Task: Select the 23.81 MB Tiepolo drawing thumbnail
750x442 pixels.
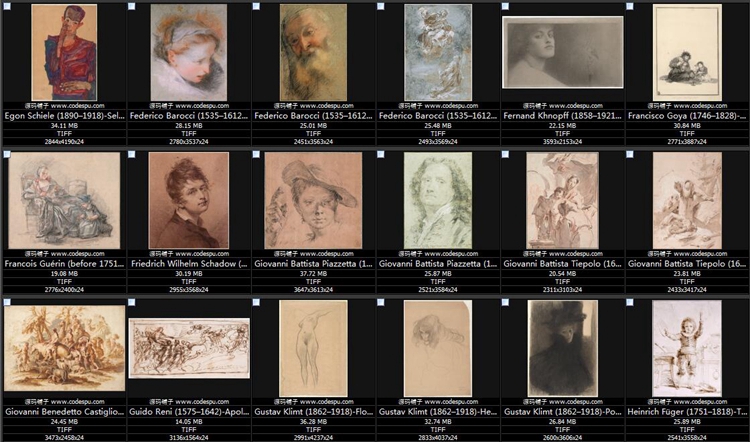Action: click(687, 200)
